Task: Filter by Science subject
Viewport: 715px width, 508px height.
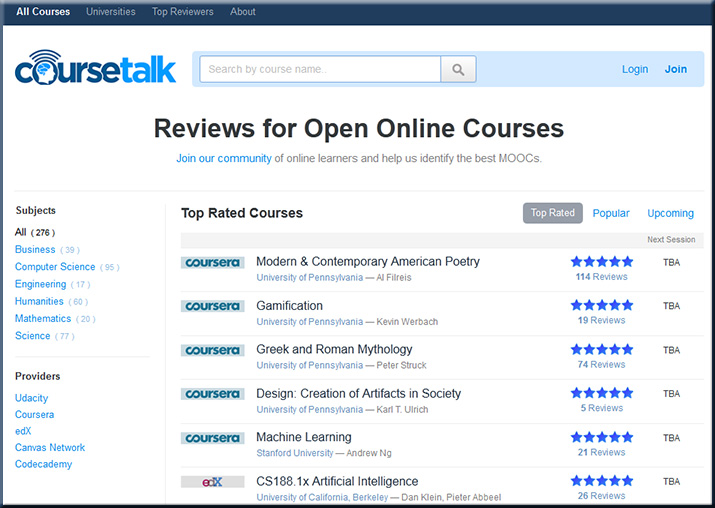Action: click(44, 336)
